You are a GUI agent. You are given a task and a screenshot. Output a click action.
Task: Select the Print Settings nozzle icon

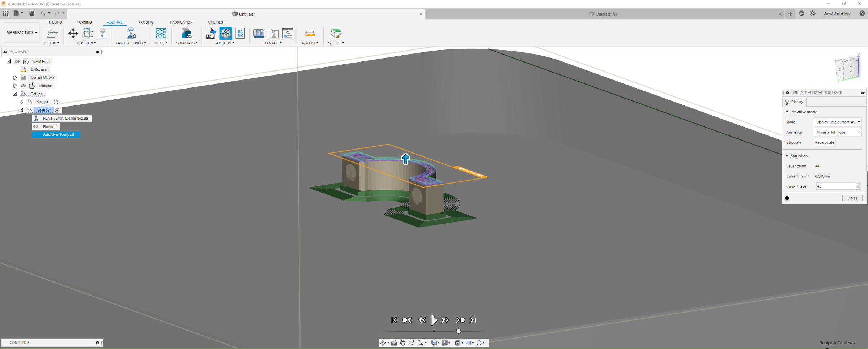[x=131, y=33]
